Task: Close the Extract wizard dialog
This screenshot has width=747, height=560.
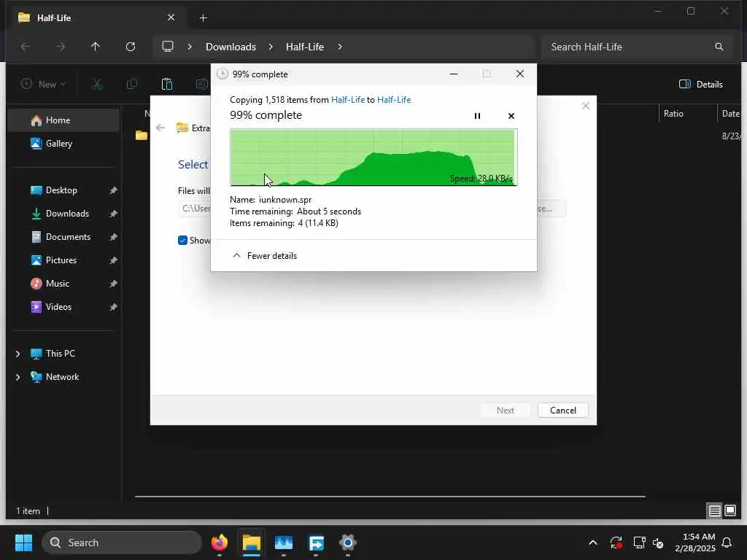Action: point(586,106)
